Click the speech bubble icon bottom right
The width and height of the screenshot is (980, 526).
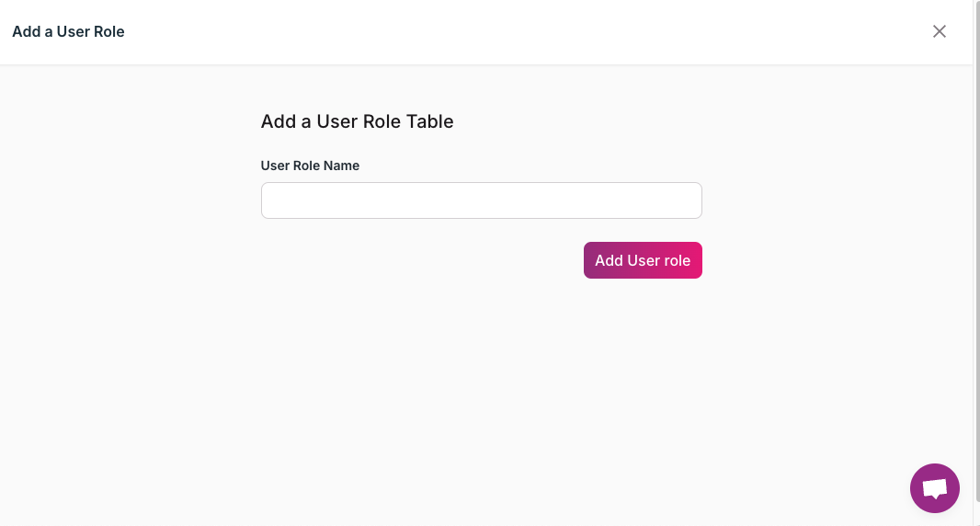coord(934,488)
